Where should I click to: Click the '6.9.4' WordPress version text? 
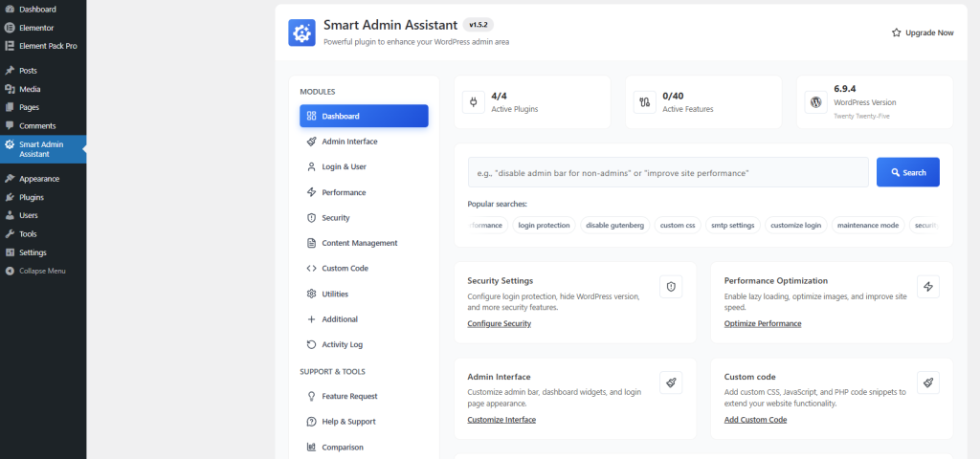click(845, 89)
